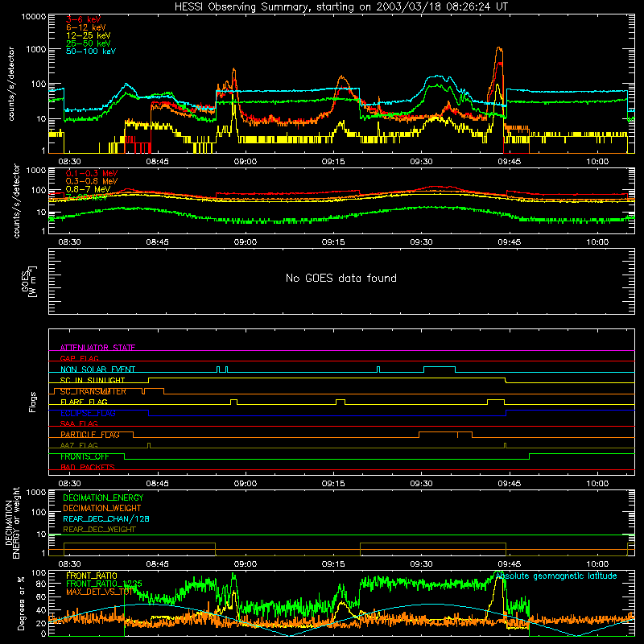Click the 08:30 time label under the top panel

[69, 162]
